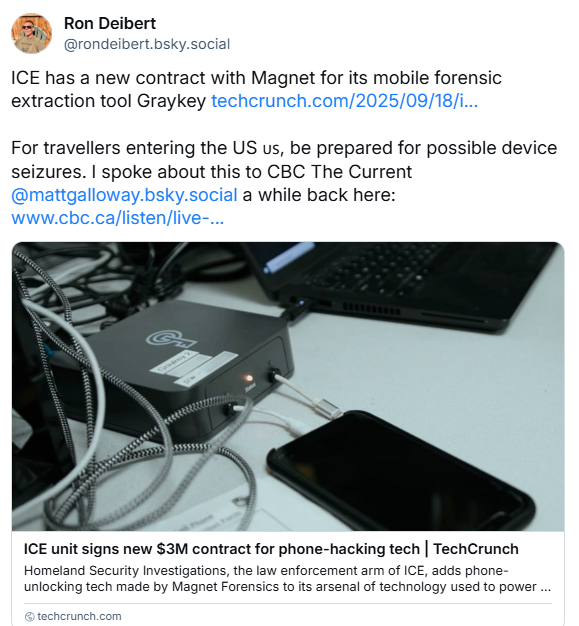
Task: Click the techcrunch.com domain label in card footer
Action: (x=79, y=616)
